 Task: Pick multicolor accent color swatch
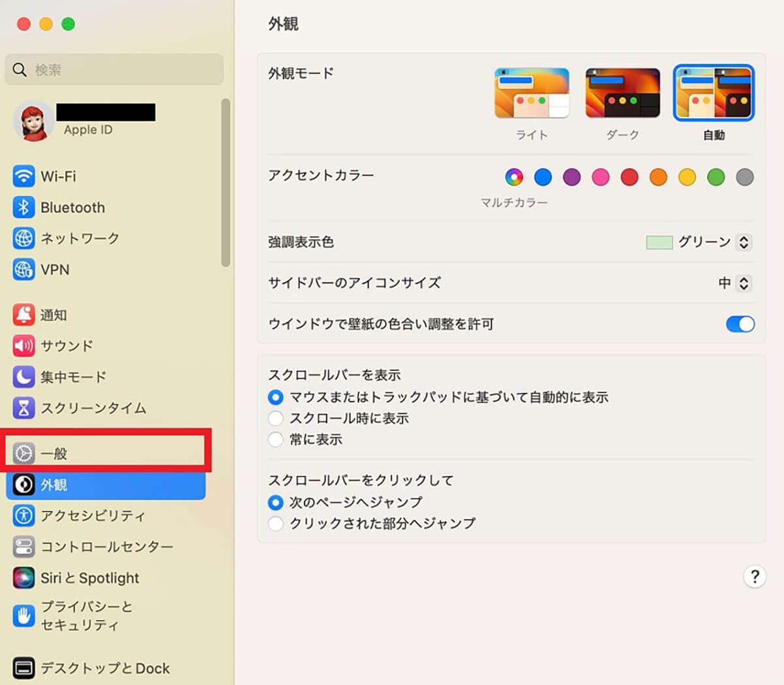514,177
